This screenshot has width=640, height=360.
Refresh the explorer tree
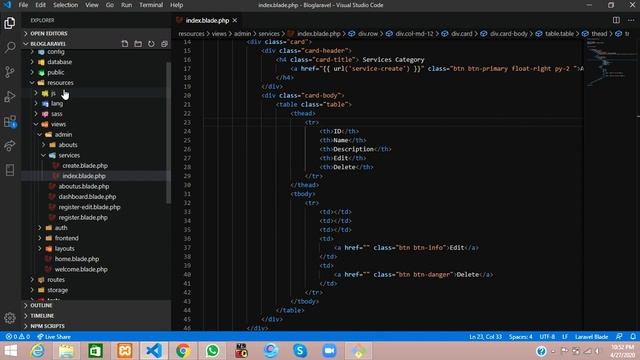pos(151,44)
